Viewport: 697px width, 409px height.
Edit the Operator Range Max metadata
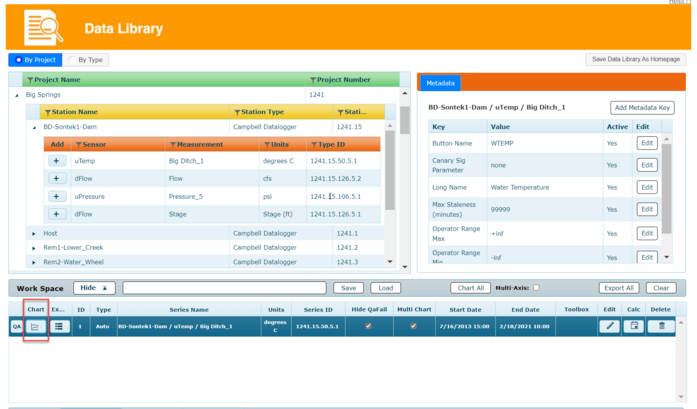coord(647,233)
